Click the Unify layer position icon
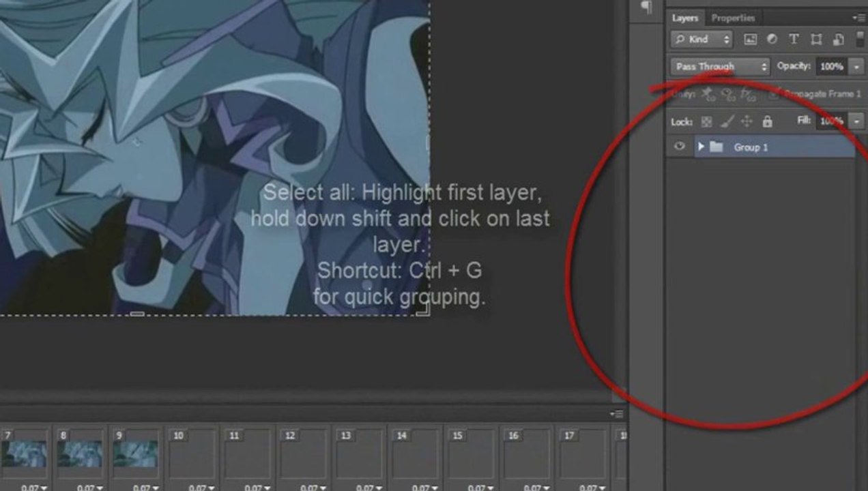 point(708,94)
